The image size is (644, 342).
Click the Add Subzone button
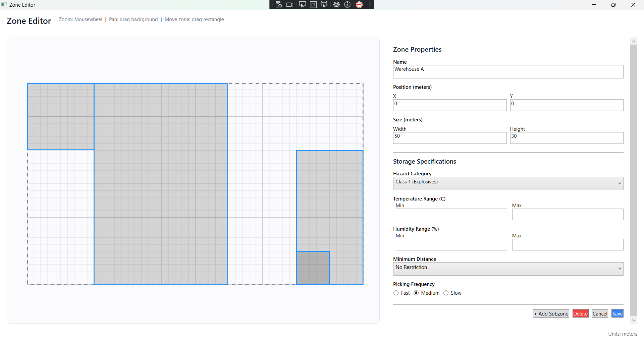(x=551, y=313)
